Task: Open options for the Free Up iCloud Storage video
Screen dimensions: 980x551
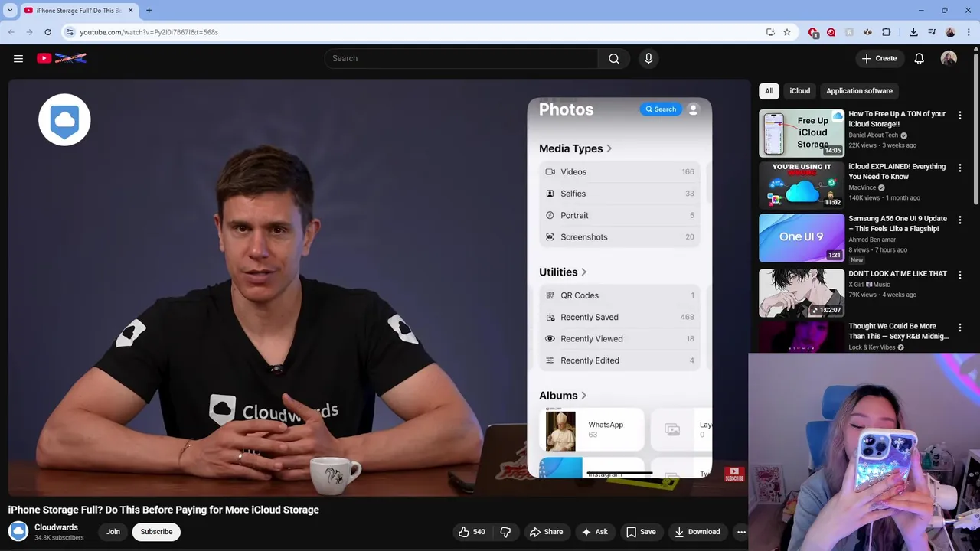Action: tap(960, 116)
